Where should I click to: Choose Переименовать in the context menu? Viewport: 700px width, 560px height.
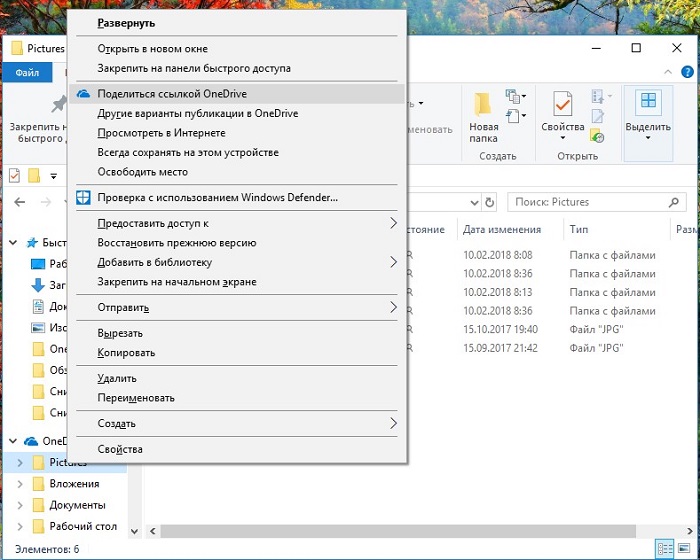point(136,398)
